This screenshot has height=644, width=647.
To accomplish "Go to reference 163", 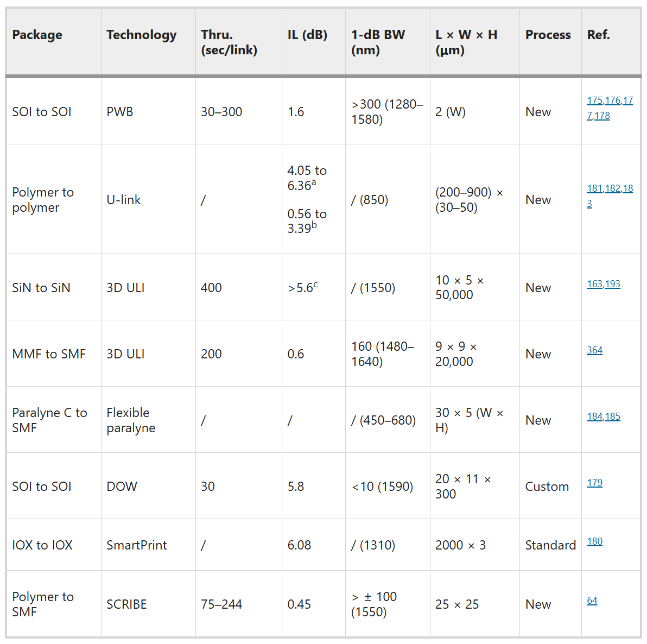I will 594,284.
